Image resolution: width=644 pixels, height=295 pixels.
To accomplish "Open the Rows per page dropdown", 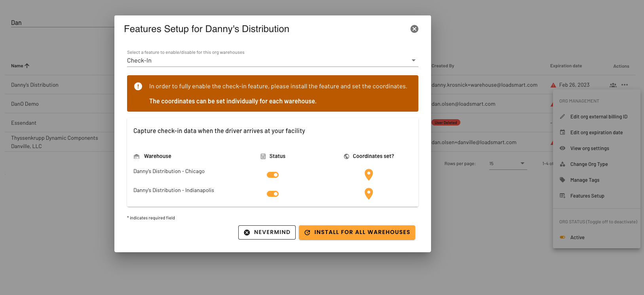I will [508, 164].
